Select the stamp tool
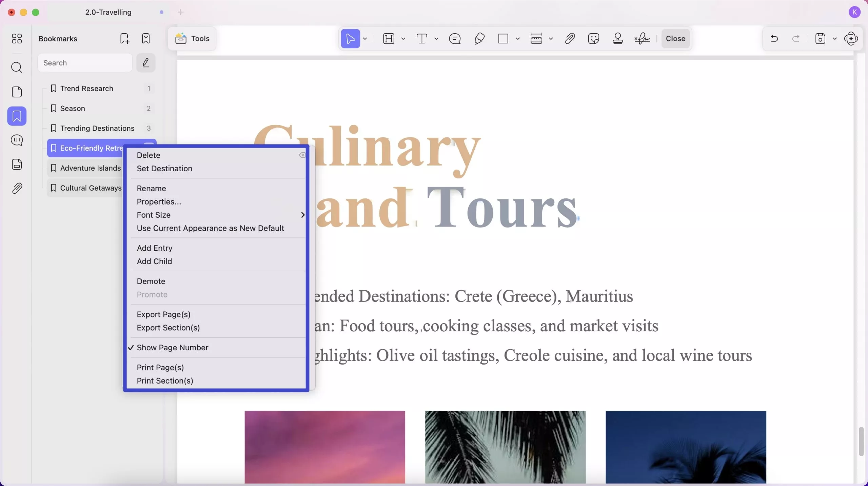The height and width of the screenshot is (486, 868). click(x=618, y=39)
